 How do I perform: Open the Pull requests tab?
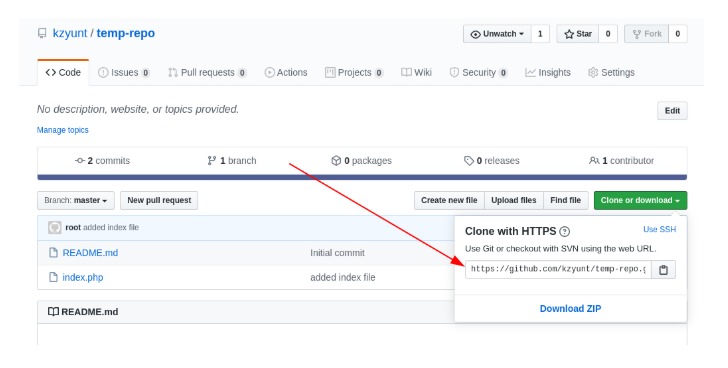coord(207,73)
